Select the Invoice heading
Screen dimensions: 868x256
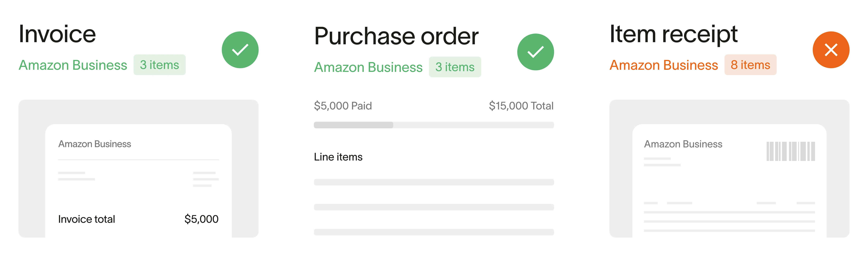point(57,34)
